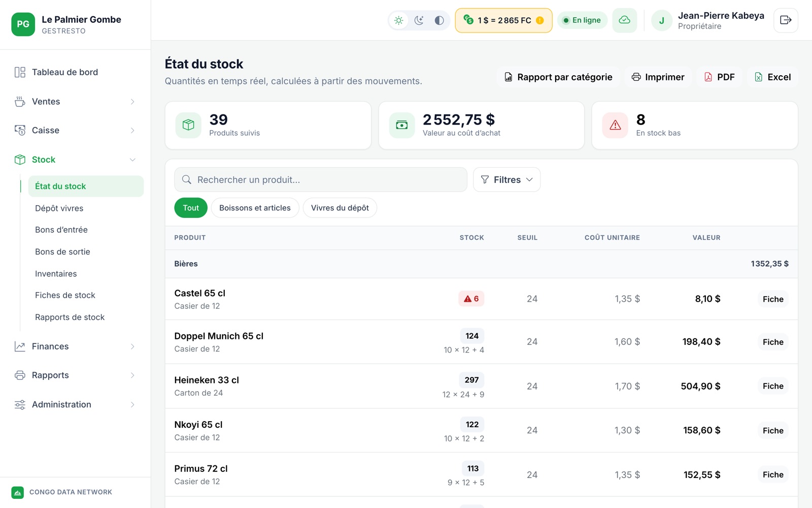812x508 pixels.
Task: Select the Vivres du dépôt tab
Action: pyautogui.click(x=340, y=208)
